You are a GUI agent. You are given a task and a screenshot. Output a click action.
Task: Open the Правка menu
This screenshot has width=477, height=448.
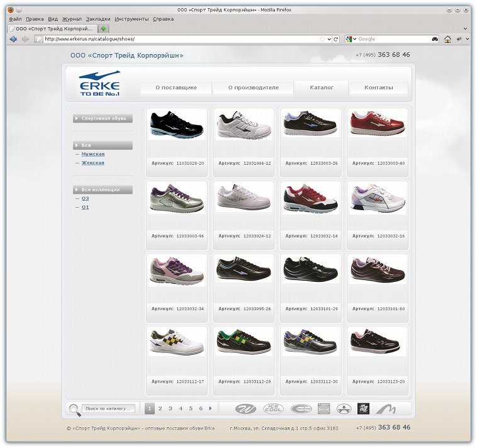pyautogui.click(x=35, y=19)
